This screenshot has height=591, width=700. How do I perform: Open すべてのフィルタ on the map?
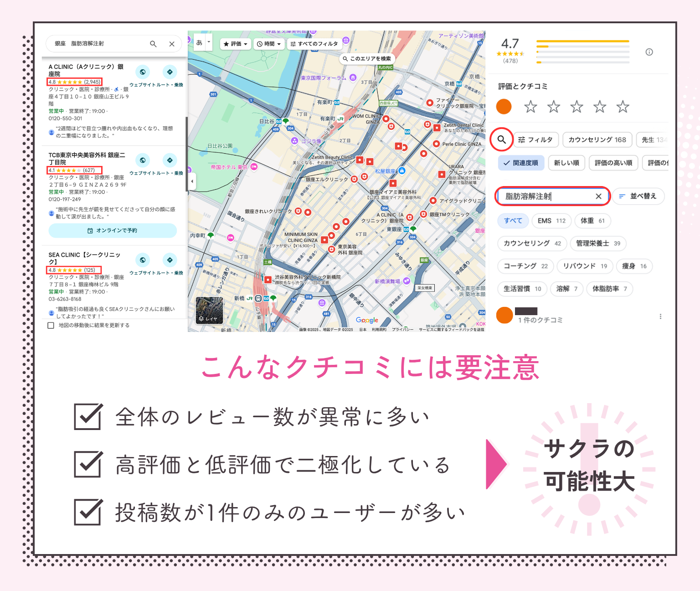(314, 44)
